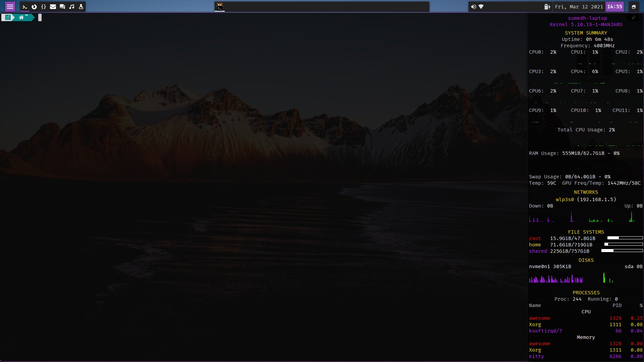The image size is (644, 362).
Task: Click the root filesystem usage bar
Action: coord(625,238)
